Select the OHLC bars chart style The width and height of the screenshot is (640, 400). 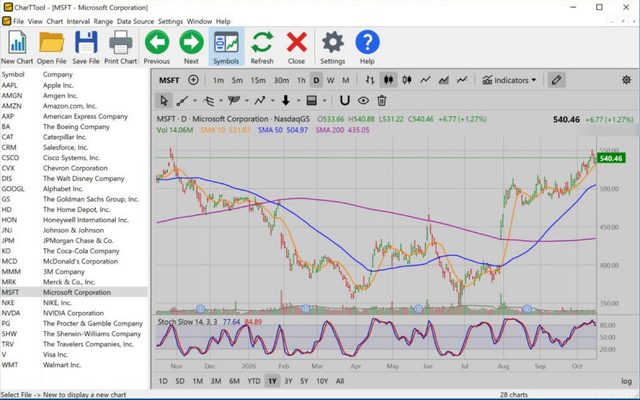370,80
